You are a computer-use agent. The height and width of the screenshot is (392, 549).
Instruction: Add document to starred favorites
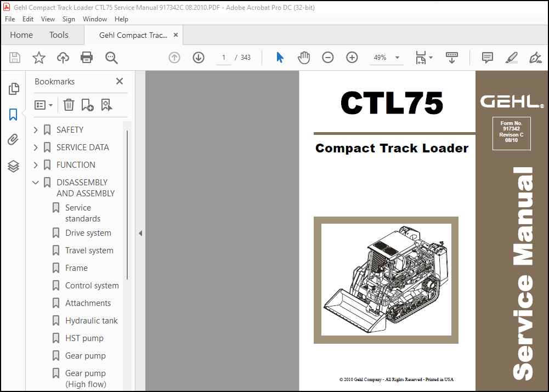point(39,58)
